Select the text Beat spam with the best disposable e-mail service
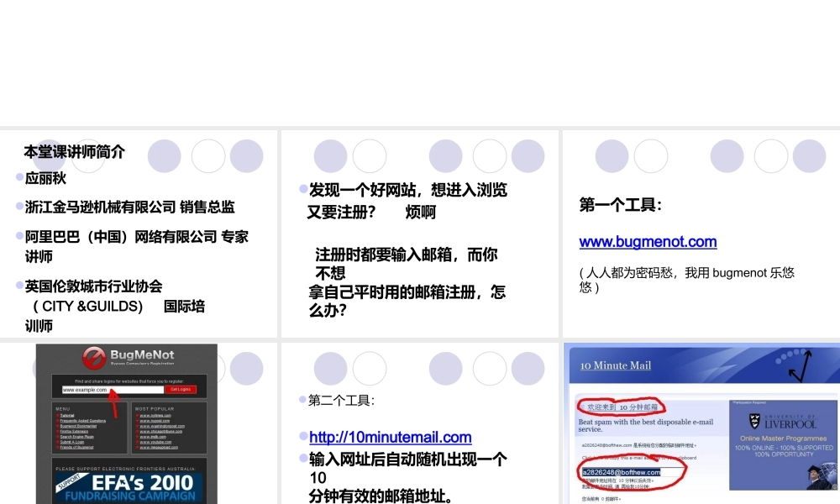 [645, 425]
